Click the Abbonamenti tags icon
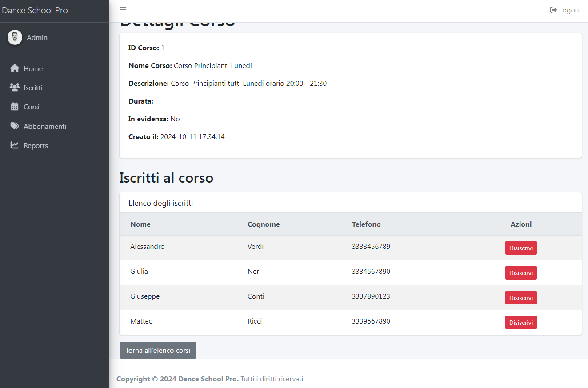 pos(15,126)
